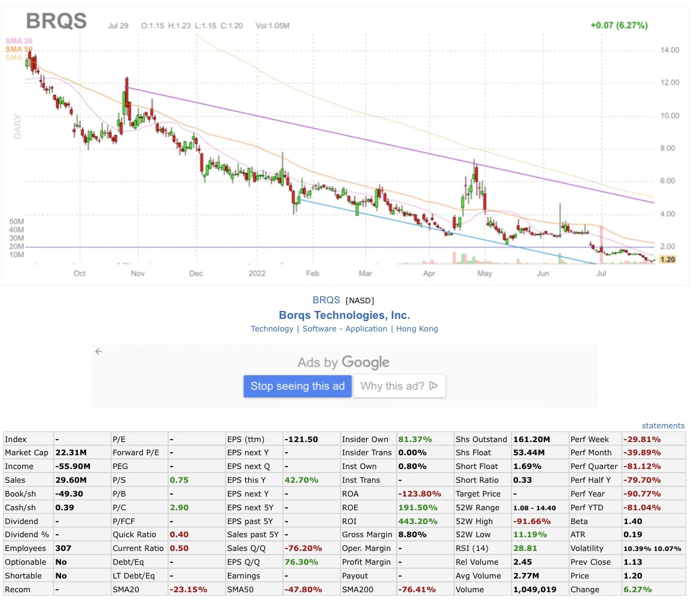
Task: Click the SMA 50 legend label
Action: (19, 49)
